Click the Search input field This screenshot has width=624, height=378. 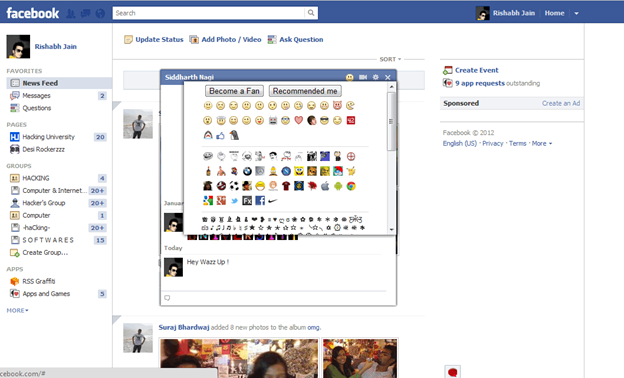pyautogui.click(x=209, y=13)
